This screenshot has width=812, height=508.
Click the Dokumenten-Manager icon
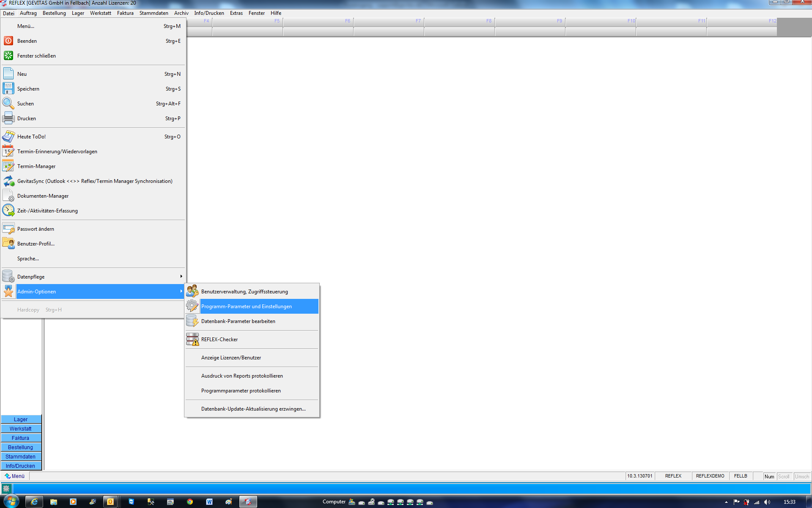pos(8,196)
